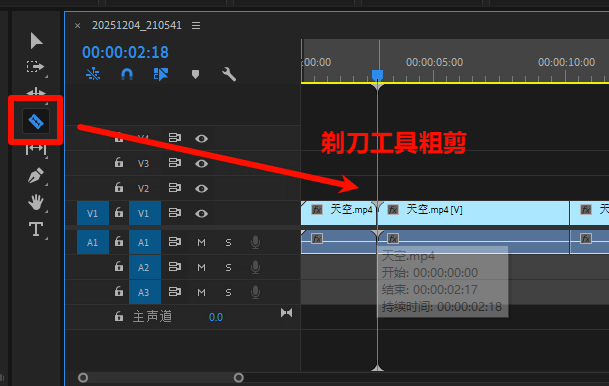Toggle lock on the master track
This screenshot has height=386, width=609.
pos(119,316)
